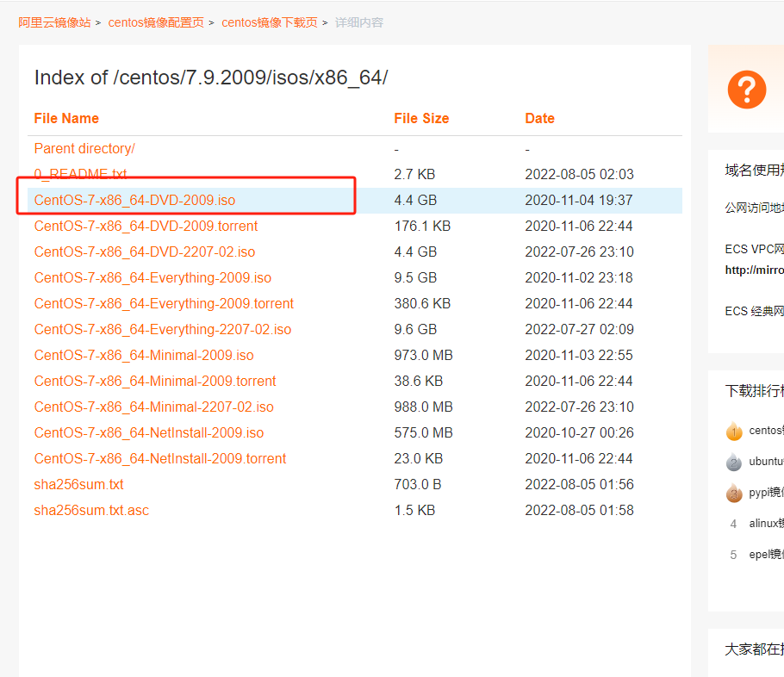Open the pypi entry in download ranking
Screen dimensions: 784x677
point(766,493)
